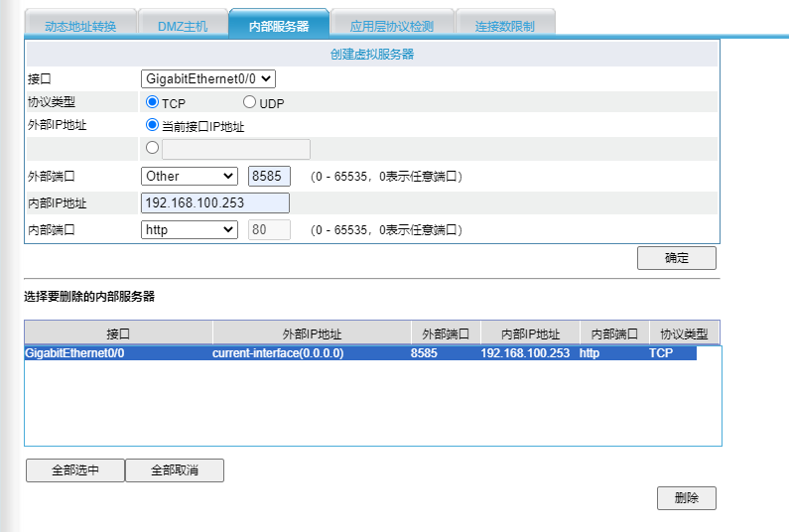Open the 接口 GigabitEthernet0/0 dropdown
789x532 pixels.
pos(208,78)
